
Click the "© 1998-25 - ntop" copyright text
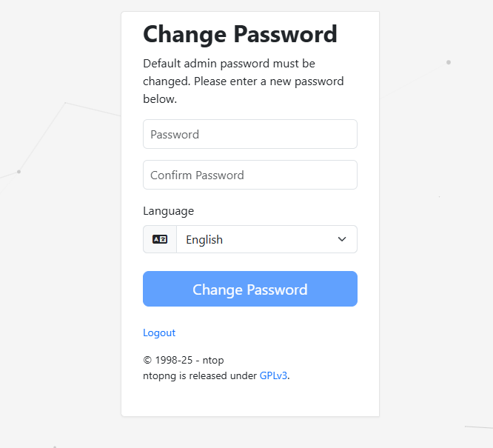[184, 360]
